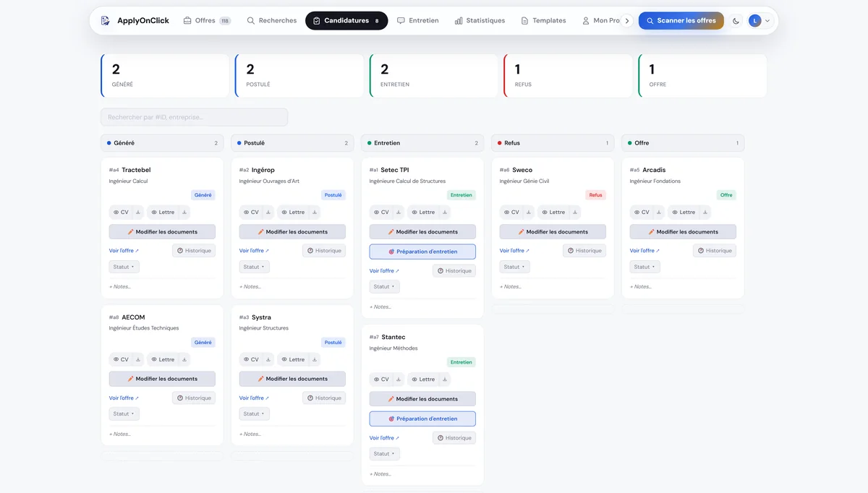868x493 pixels.
Task: Open the Statut dropdown on the Arcadis card
Action: pyautogui.click(x=645, y=267)
